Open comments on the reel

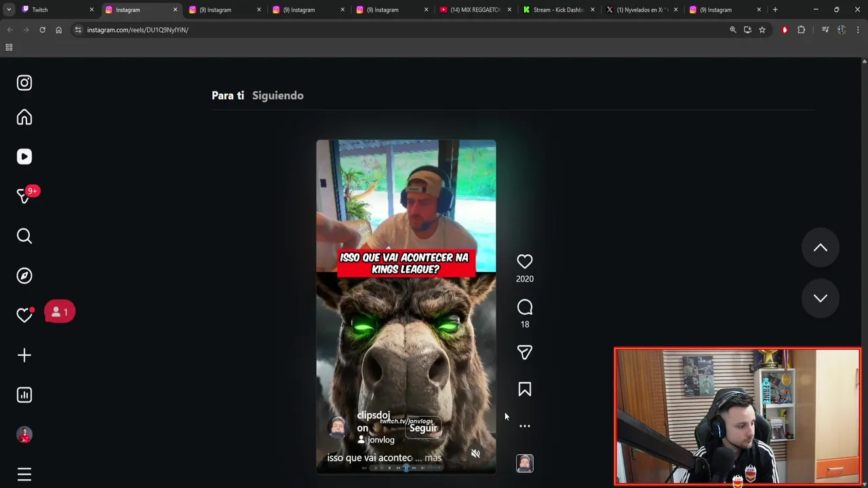point(525,308)
